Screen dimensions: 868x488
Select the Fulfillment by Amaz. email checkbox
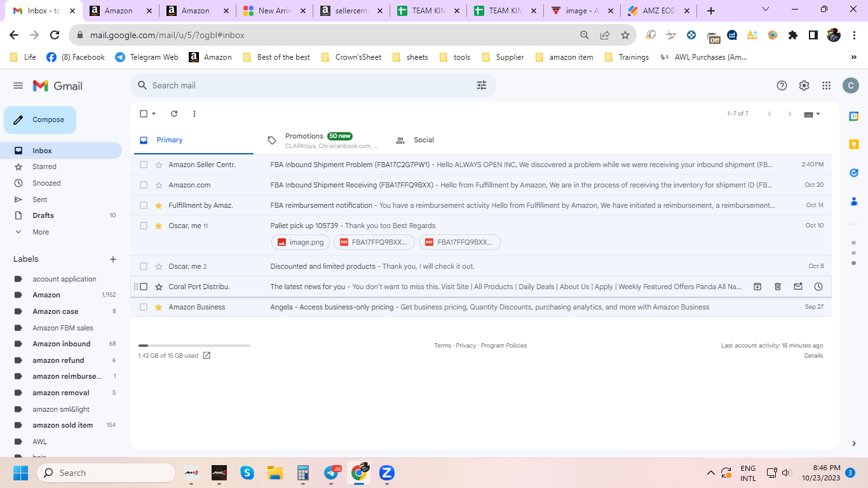click(x=144, y=205)
